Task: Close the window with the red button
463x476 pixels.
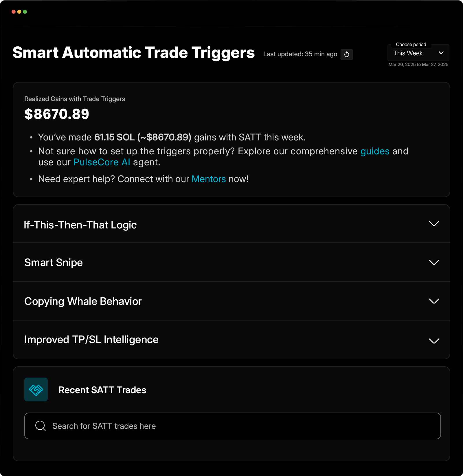Action: click(x=13, y=12)
